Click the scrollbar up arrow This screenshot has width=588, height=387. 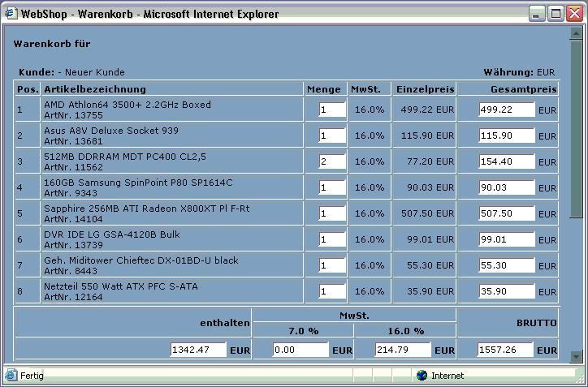tap(576, 33)
